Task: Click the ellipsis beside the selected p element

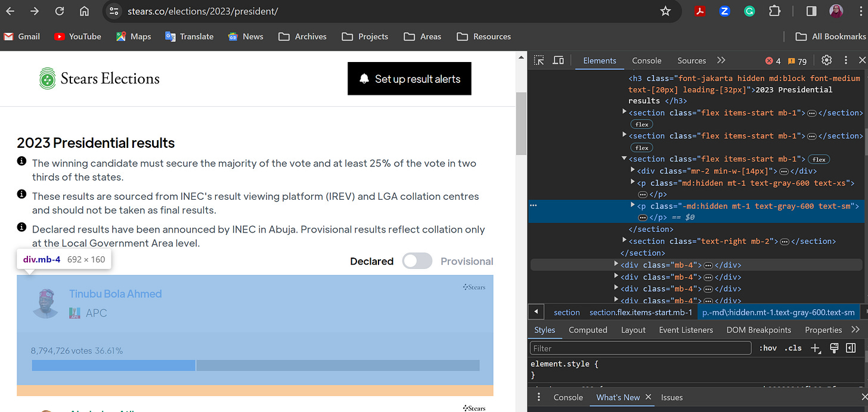Action: coord(644,217)
